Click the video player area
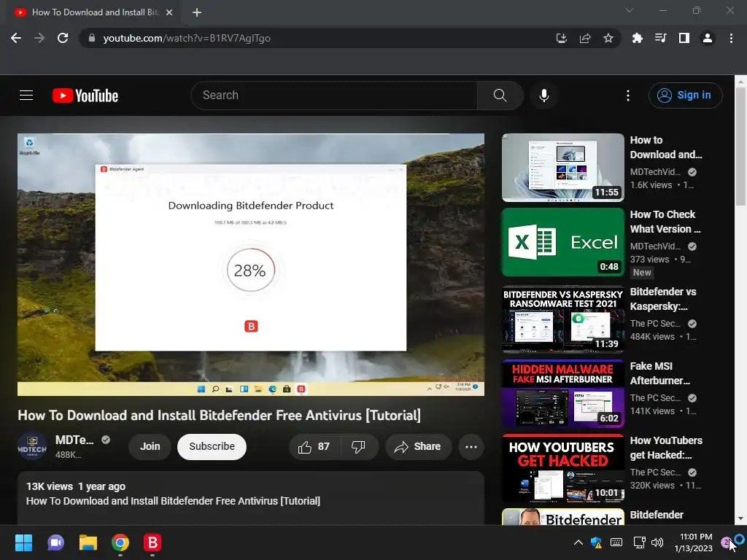747x560 pixels. pos(251,264)
